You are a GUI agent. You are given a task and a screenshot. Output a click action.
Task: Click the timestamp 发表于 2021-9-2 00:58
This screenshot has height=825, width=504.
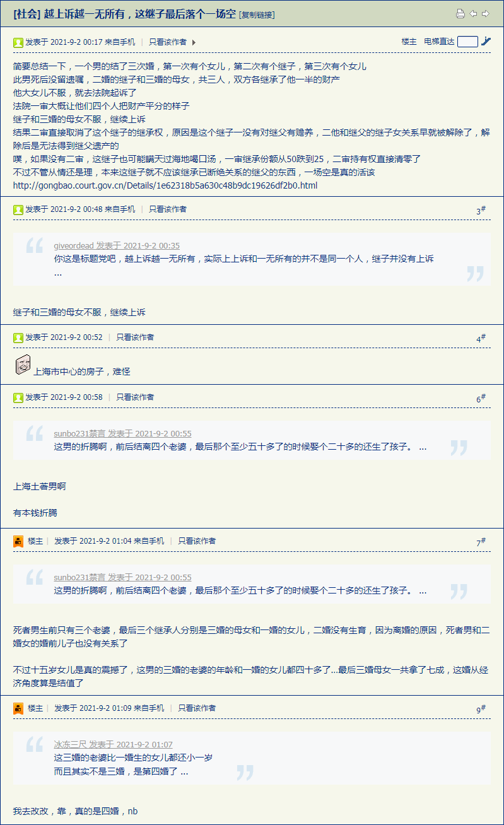point(64,397)
